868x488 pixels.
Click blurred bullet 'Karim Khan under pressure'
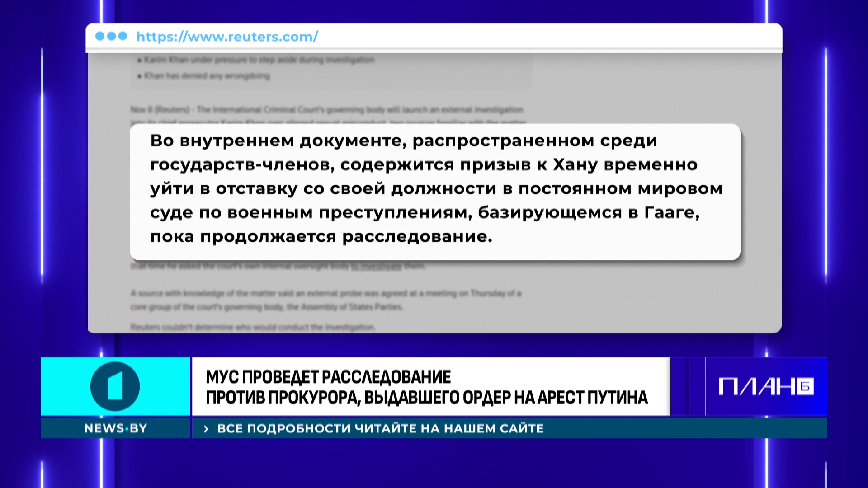coord(256,60)
